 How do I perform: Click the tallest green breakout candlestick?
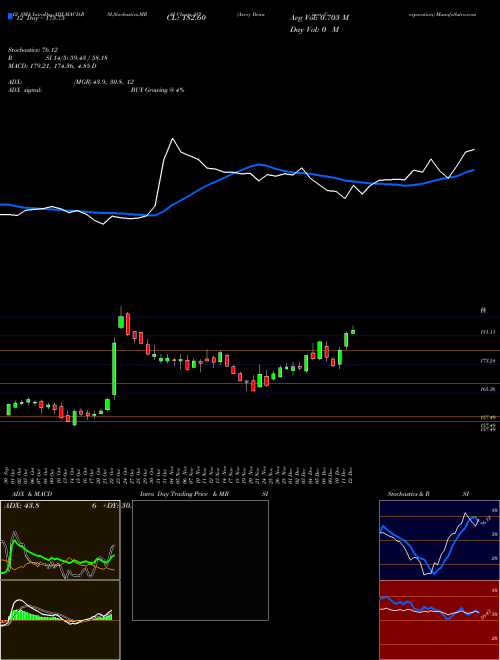(114, 369)
